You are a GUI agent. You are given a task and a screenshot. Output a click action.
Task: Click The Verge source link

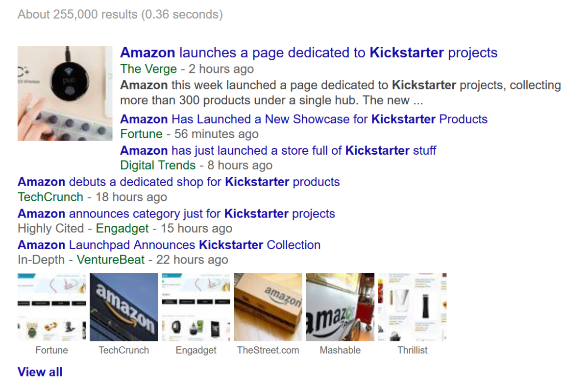click(148, 69)
